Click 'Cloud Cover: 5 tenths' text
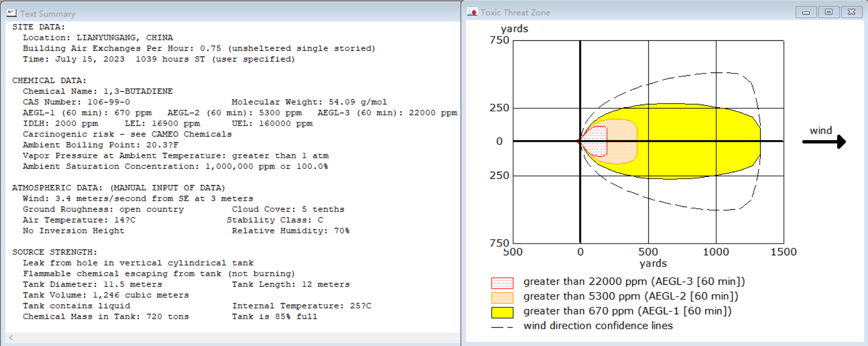868x346 pixels. tap(288, 209)
